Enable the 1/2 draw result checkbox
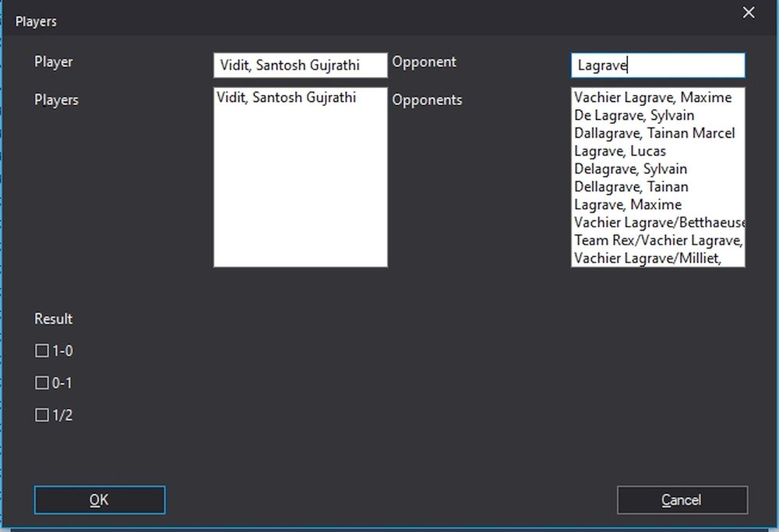 pos(42,415)
